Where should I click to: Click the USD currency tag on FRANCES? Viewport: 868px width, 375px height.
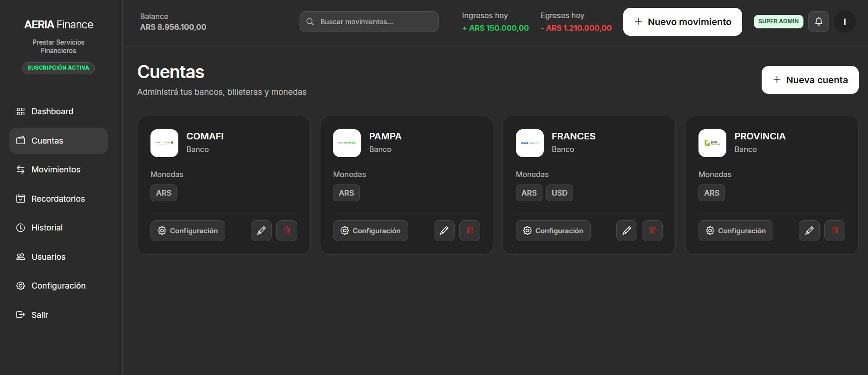point(560,193)
